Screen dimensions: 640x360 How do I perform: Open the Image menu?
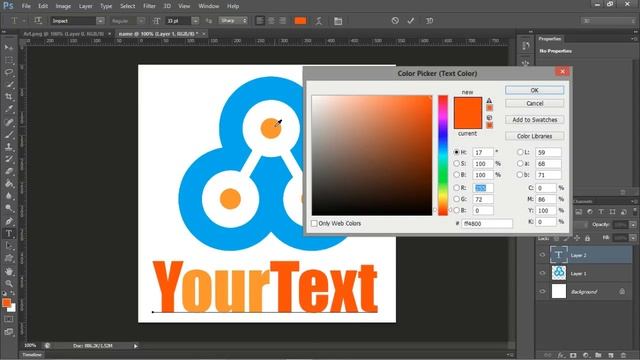tap(63, 6)
